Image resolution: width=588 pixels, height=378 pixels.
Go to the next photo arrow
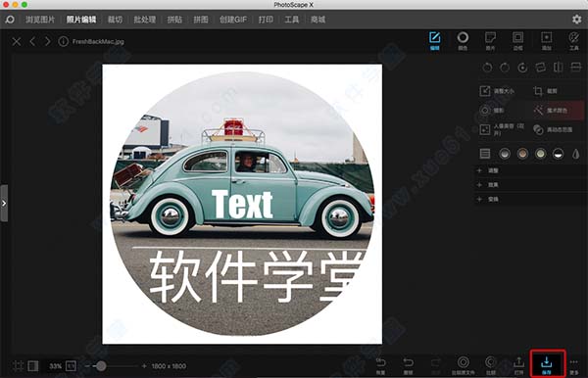[x=47, y=41]
